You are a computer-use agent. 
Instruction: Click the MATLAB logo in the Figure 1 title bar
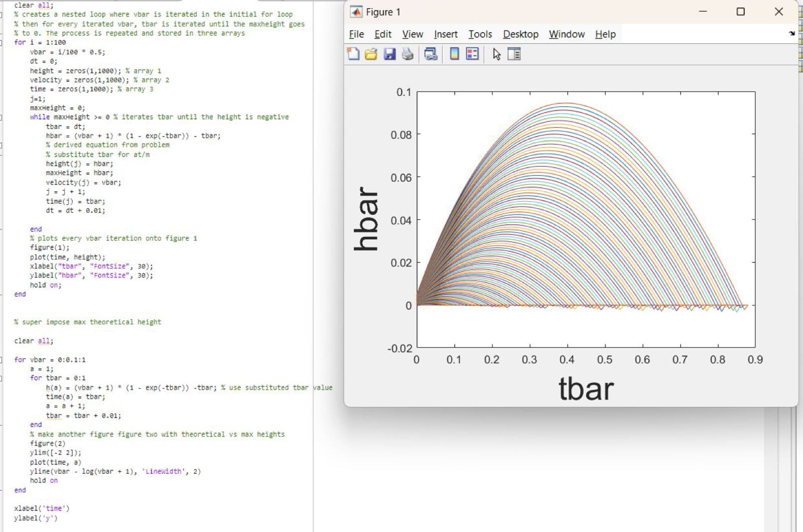(356, 12)
